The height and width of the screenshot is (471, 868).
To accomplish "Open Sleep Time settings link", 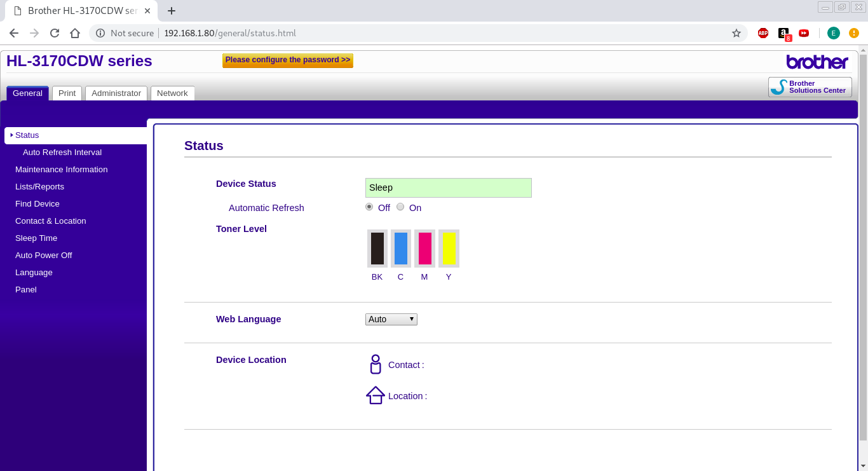I will click(36, 238).
